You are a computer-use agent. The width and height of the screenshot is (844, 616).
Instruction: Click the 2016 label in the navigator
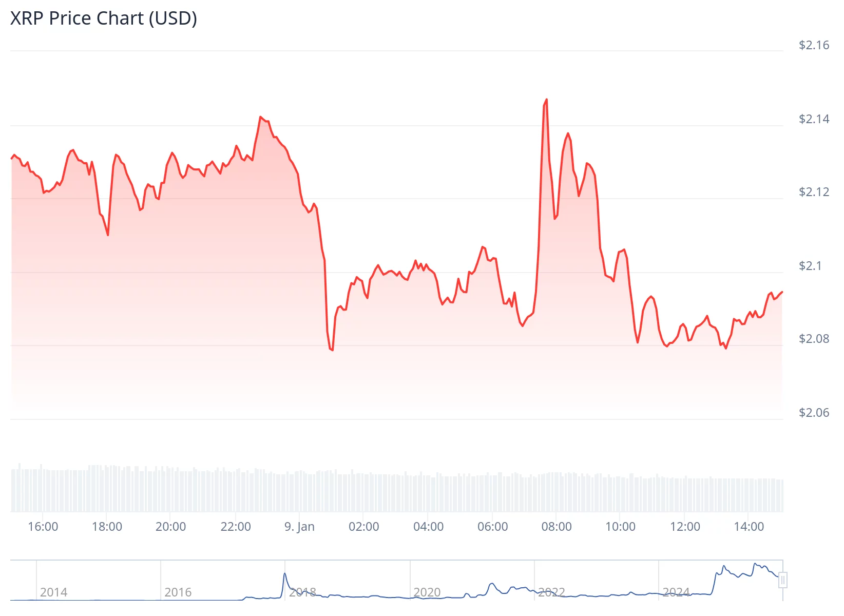tap(178, 592)
